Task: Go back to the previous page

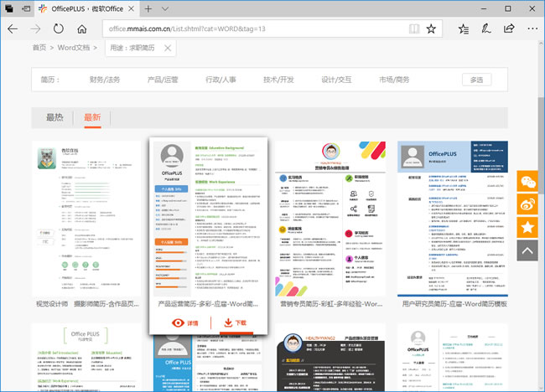Action: click(x=13, y=28)
